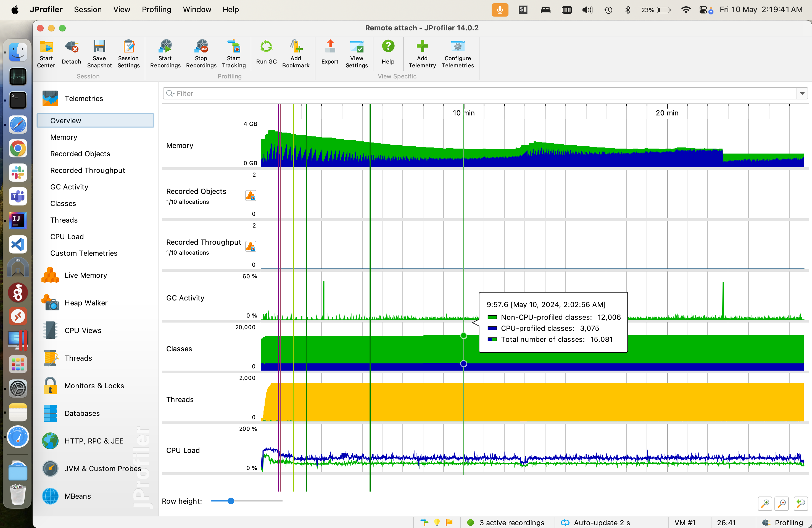812x528 pixels.
Task: Click Configure Telemetries icon
Action: (x=458, y=47)
